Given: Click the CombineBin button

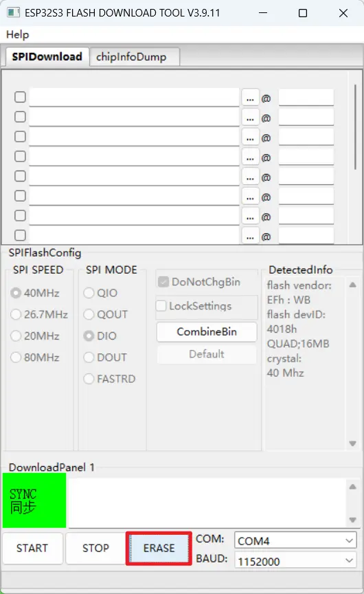Looking at the screenshot, I should [207, 332].
